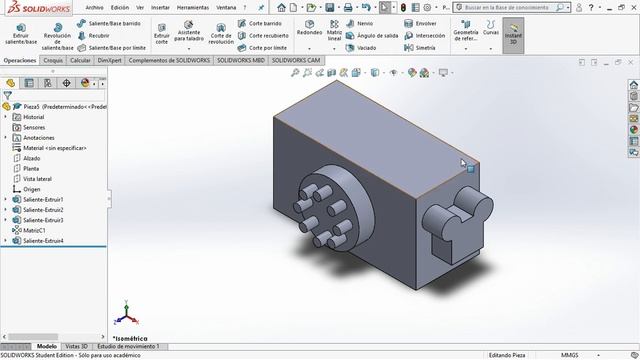Screen dimensions: 640x360
Task: Open Curvas tools
Action: click(491, 28)
